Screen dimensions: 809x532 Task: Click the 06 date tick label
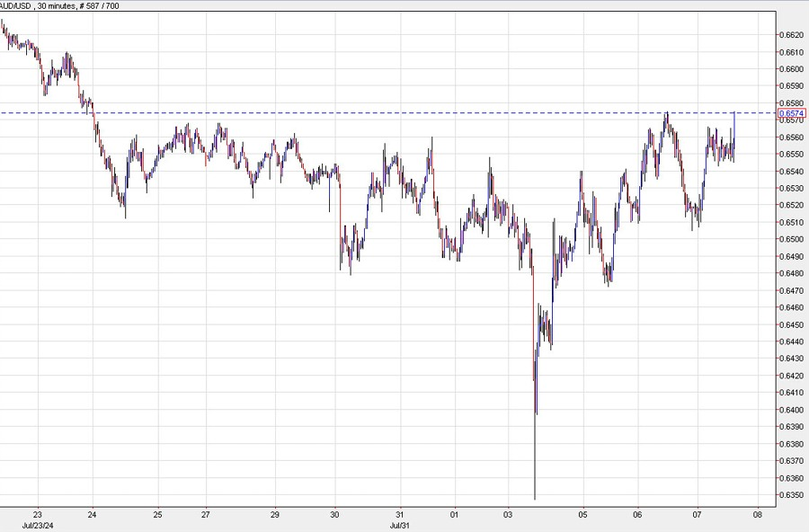(x=638, y=514)
